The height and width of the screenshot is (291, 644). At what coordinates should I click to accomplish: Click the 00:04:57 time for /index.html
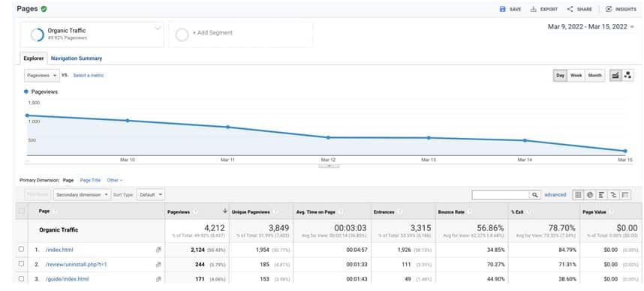coord(357,250)
